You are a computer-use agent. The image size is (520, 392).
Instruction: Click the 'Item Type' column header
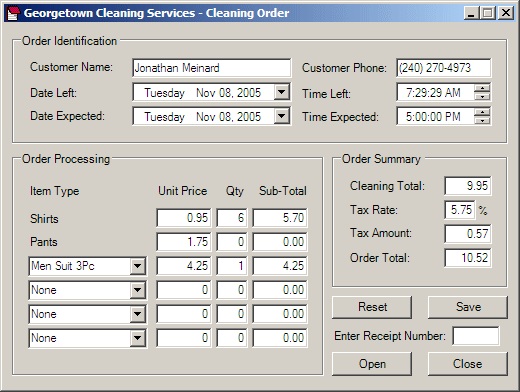(55, 191)
